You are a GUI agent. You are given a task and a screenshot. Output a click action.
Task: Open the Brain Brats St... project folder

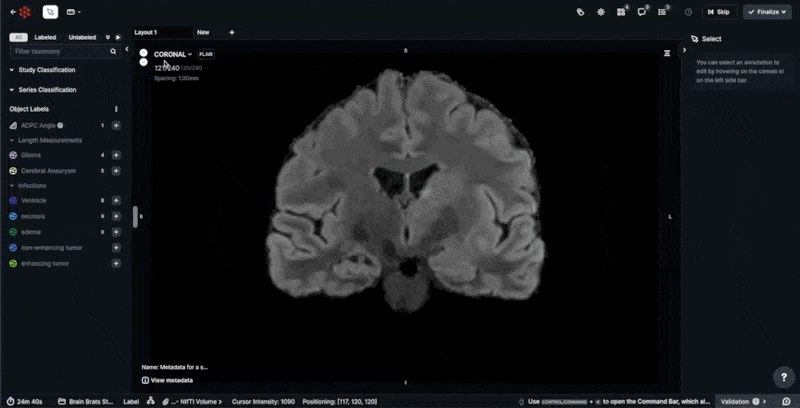click(x=85, y=401)
